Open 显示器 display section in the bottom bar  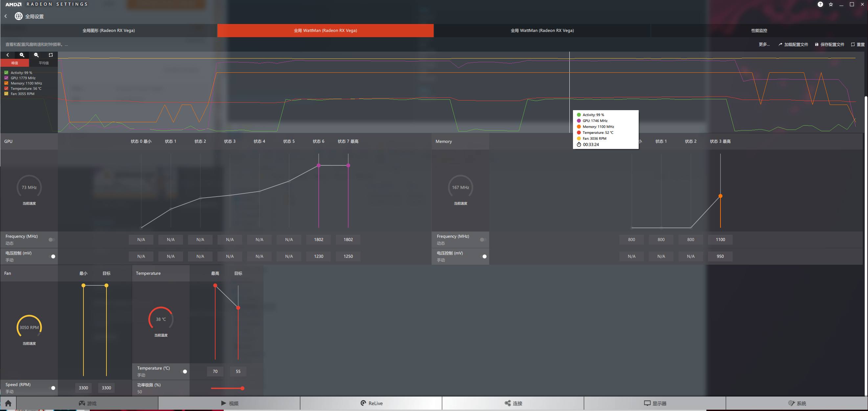click(x=655, y=403)
